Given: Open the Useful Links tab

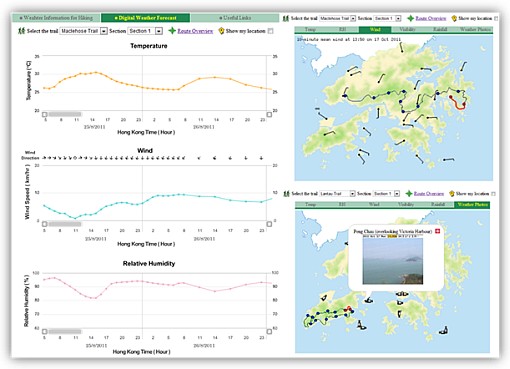Looking at the screenshot, I should point(235,18).
